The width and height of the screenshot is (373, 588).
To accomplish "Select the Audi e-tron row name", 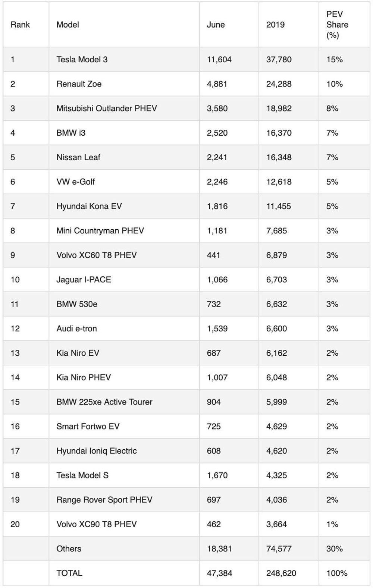I will click(77, 328).
